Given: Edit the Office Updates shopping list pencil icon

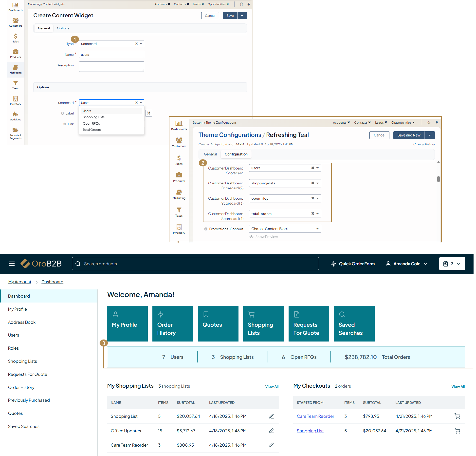Looking at the screenshot, I should tap(271, 431).
